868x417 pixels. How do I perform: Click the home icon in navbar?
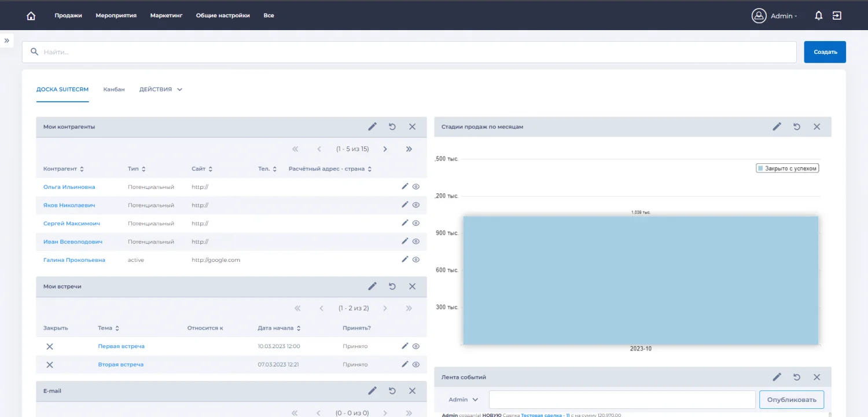pyautogui.click(x=31, y=16)
